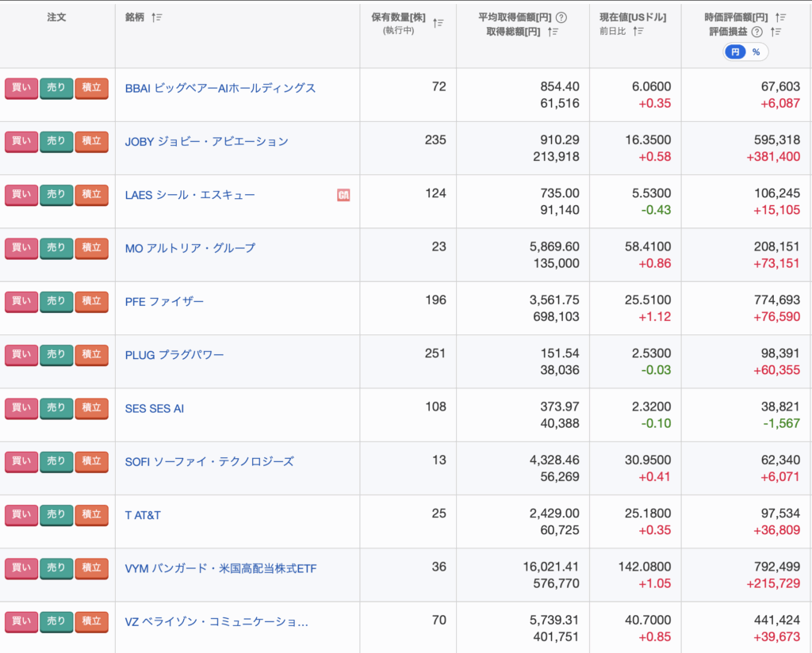The height and width of the screenshot is (653, 812).
Task: Sort by 保有数量 holdings quantity
Action: pos(438,24)
